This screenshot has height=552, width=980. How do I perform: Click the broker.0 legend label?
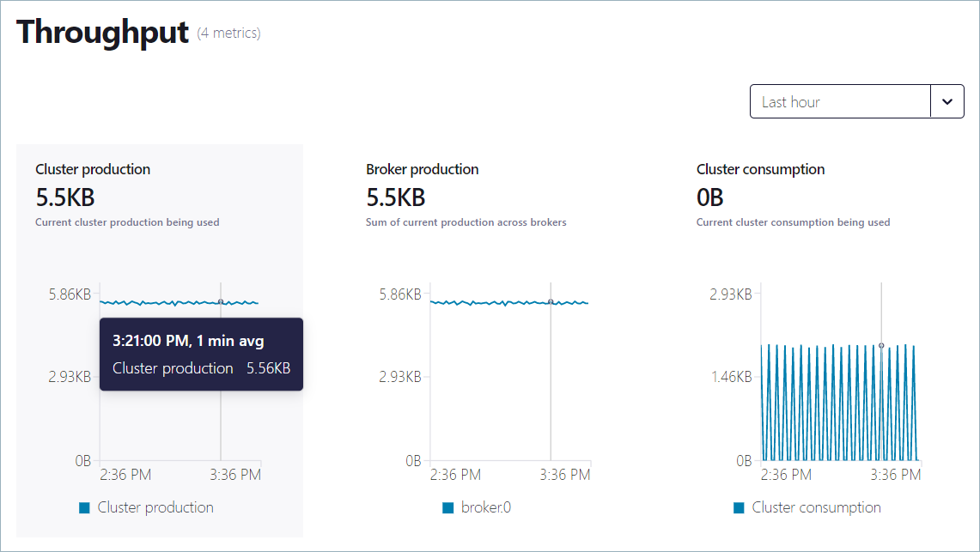pos(486,507)
